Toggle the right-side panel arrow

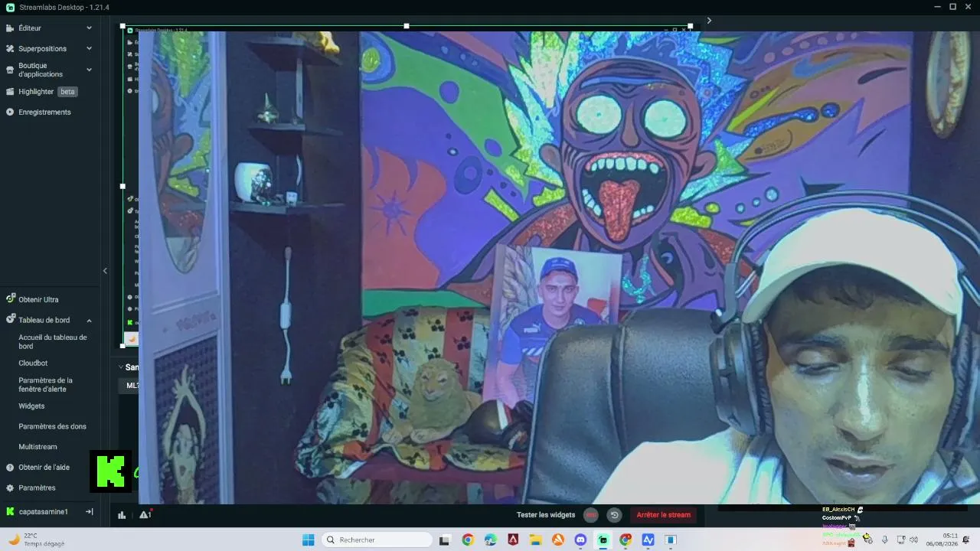[709, 21]
